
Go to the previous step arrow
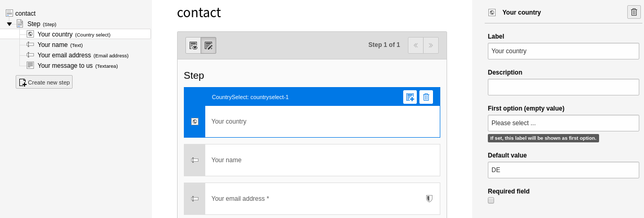tap(416, 45)
